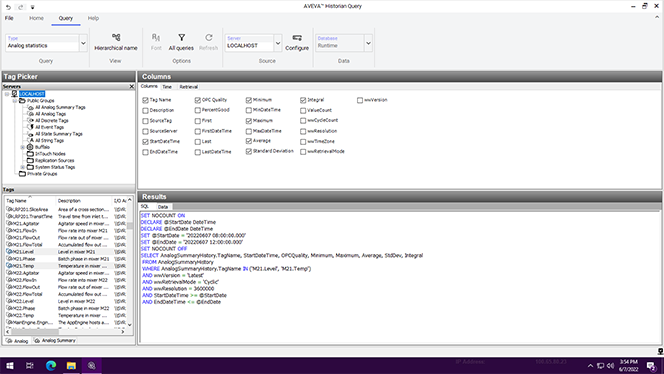The width and height of the screenshot is (664, 374).
Task: Click the volume tray icon
Action: pos(610,366)
